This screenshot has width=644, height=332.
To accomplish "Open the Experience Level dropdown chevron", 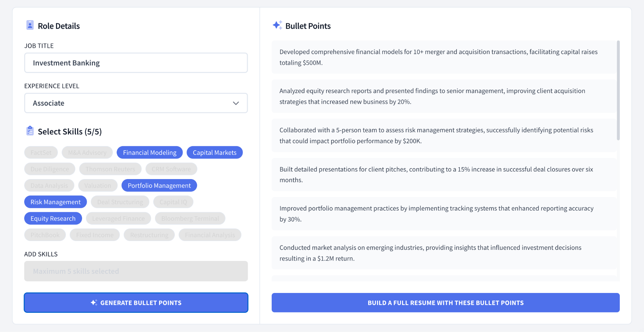I will click(236, 103).
